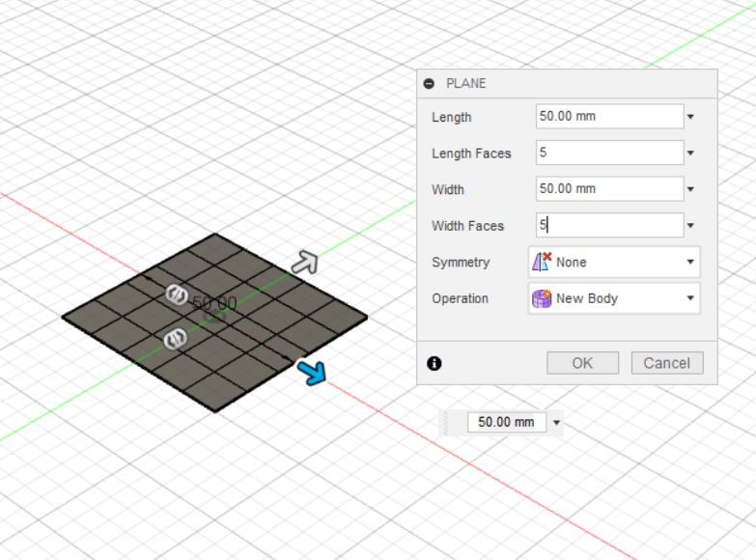The height and width of the screenshot is (560, 756).
Task: Open the Width field dropdown arrow
Action: (x=690, y=189)
